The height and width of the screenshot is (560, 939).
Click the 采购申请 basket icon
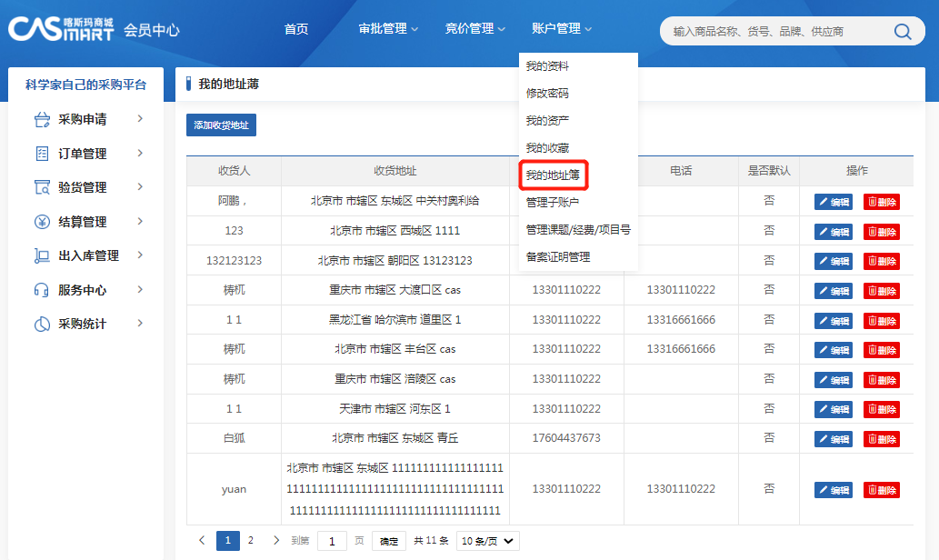(x=42, y=119)
